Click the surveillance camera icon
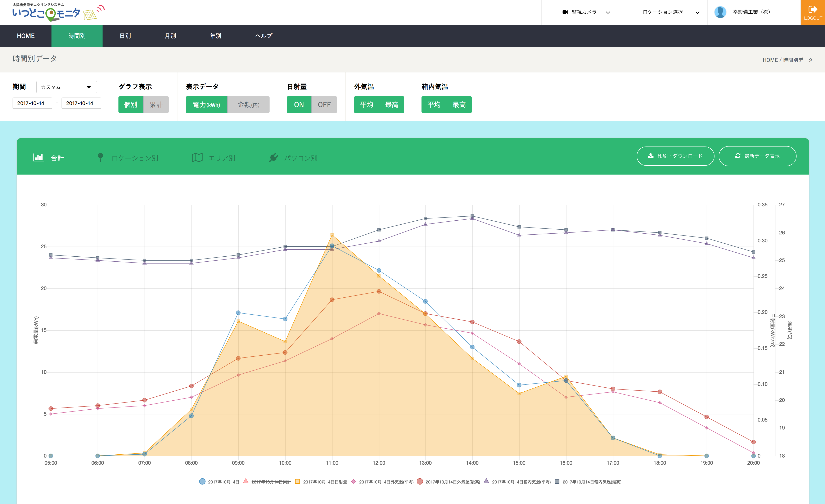 tap(565, 12)
